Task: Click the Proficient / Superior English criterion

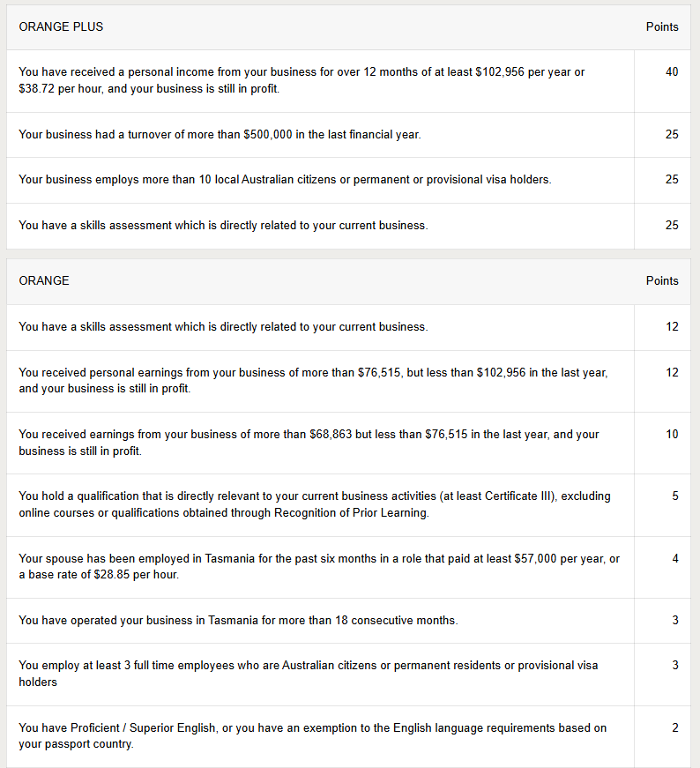Action: [x=312, y=736]
